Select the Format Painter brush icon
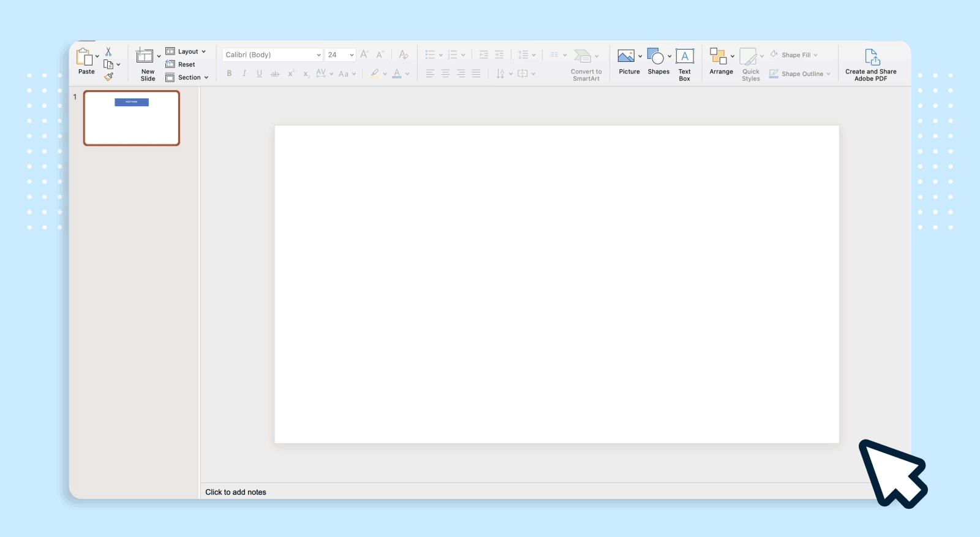The width and height of the screenshot is (980, 537). [108, 77]
